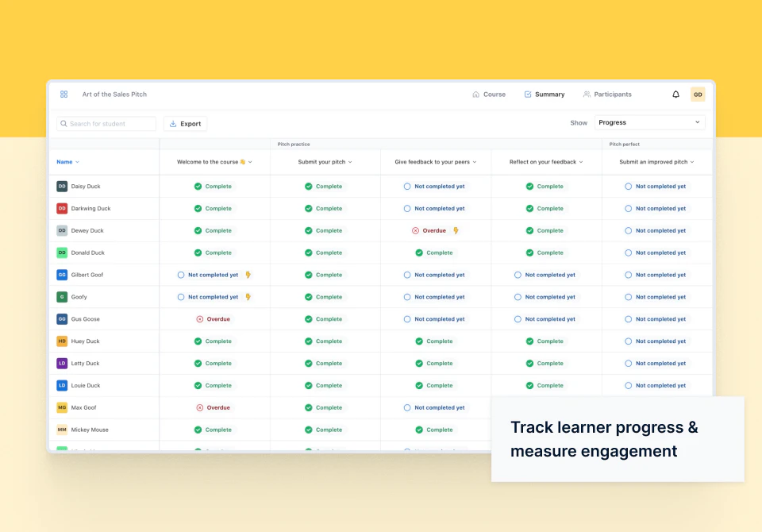762x532 pixels.
Task: Click the apps grid icon top-left
Action: tap(63, 94)
